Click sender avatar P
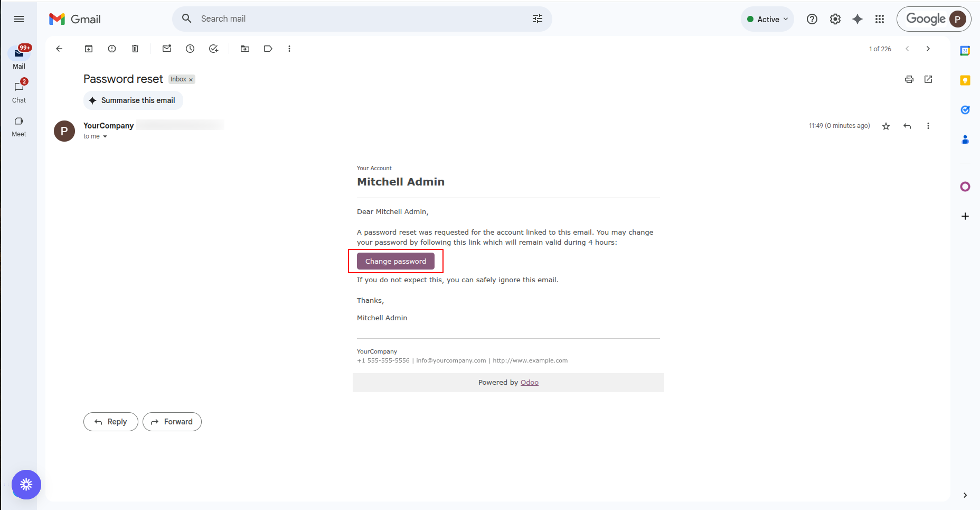 pos(64,131)
